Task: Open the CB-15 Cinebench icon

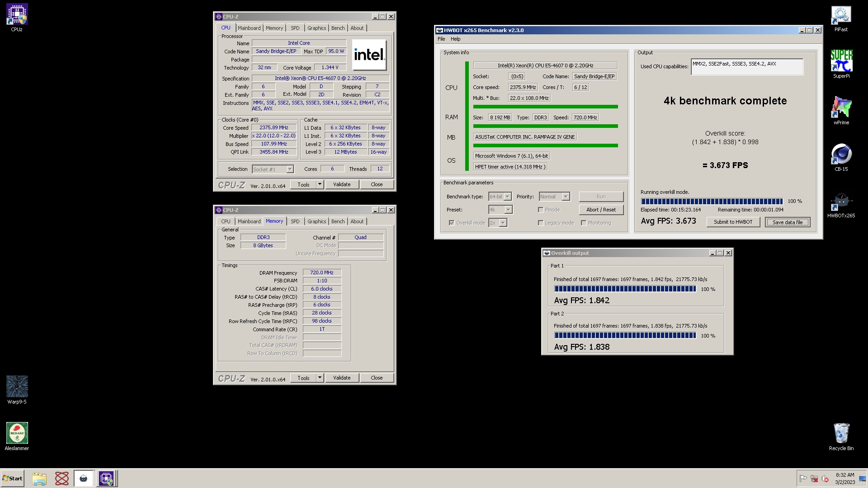Action: [841, 157]
